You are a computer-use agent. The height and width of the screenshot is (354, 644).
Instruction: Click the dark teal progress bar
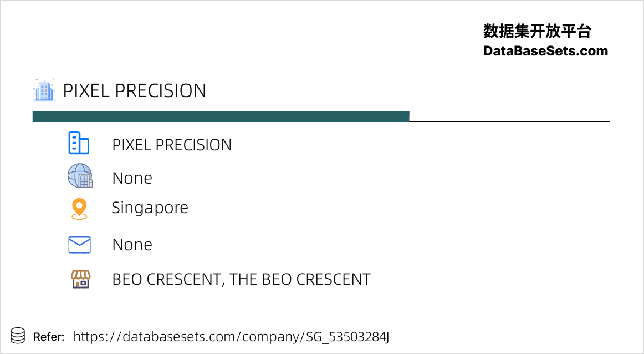point(221,117)
